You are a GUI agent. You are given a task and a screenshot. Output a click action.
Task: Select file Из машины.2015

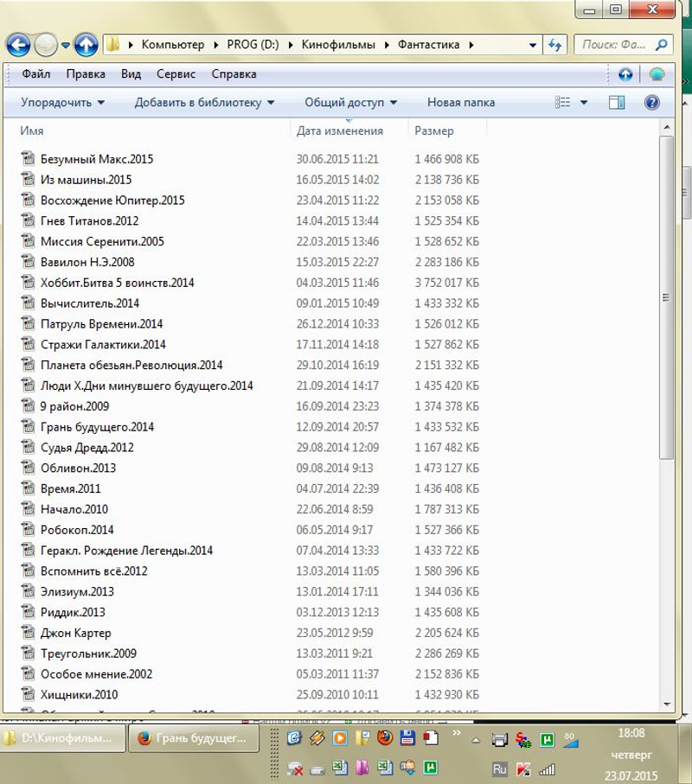(x=86, y=180)
